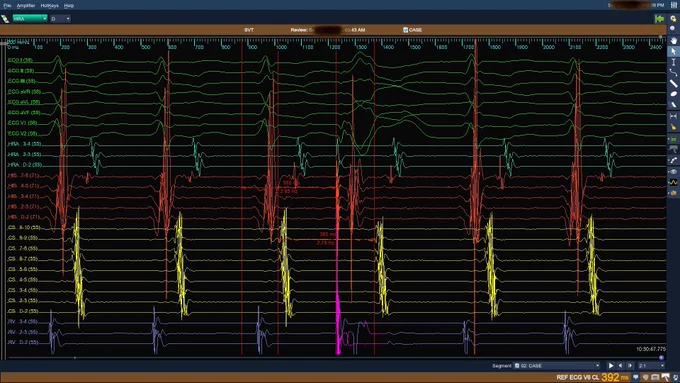
Task: Click the broom clear-markings icon
Action: click(x=673, y=127)
